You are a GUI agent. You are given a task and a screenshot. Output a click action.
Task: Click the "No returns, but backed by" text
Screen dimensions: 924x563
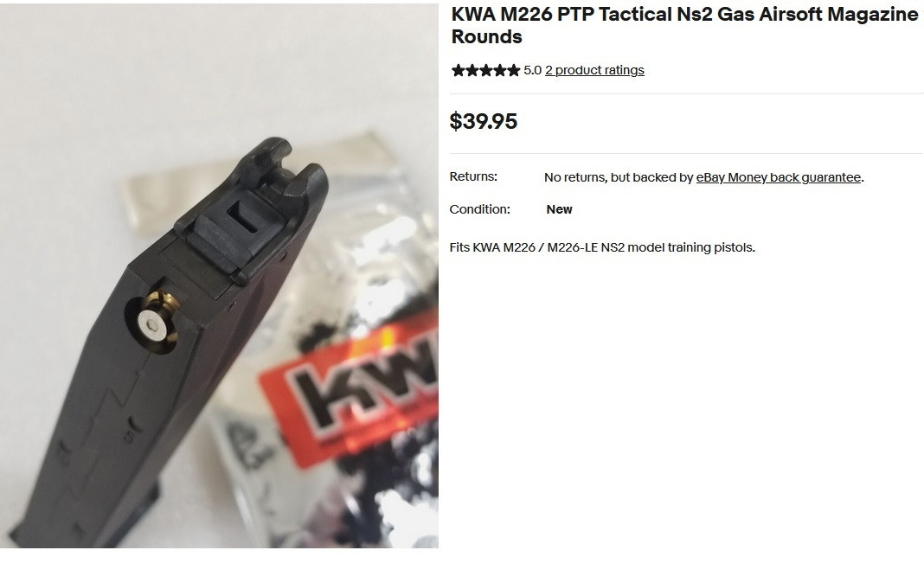pos(619,177)
